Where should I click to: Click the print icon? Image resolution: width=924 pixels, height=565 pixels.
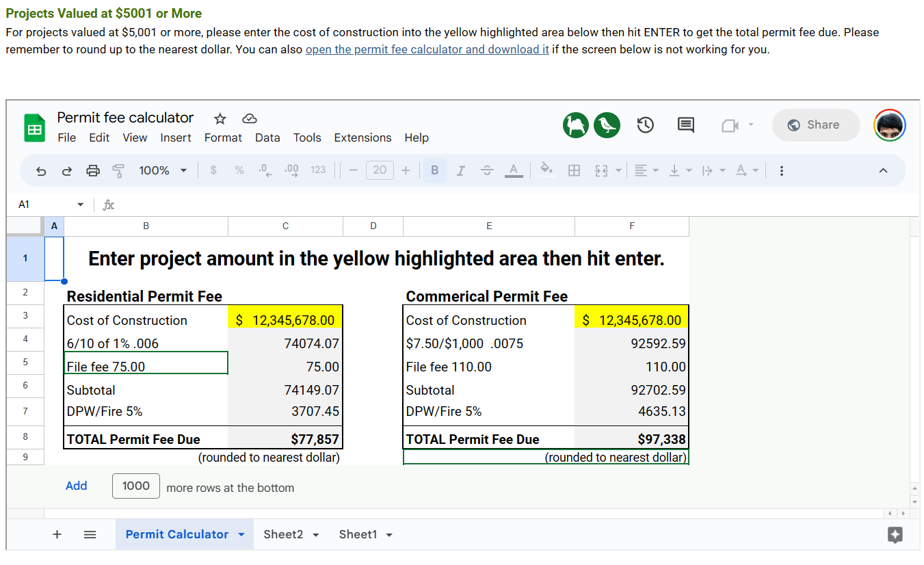tap(93, 171)
